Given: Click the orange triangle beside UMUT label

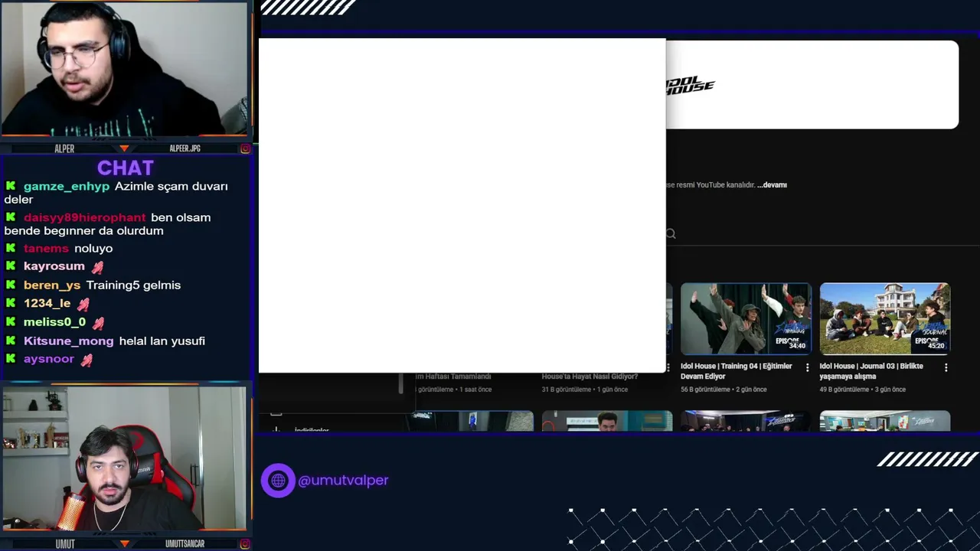Looking at the screenshot, I should point(124,543).
